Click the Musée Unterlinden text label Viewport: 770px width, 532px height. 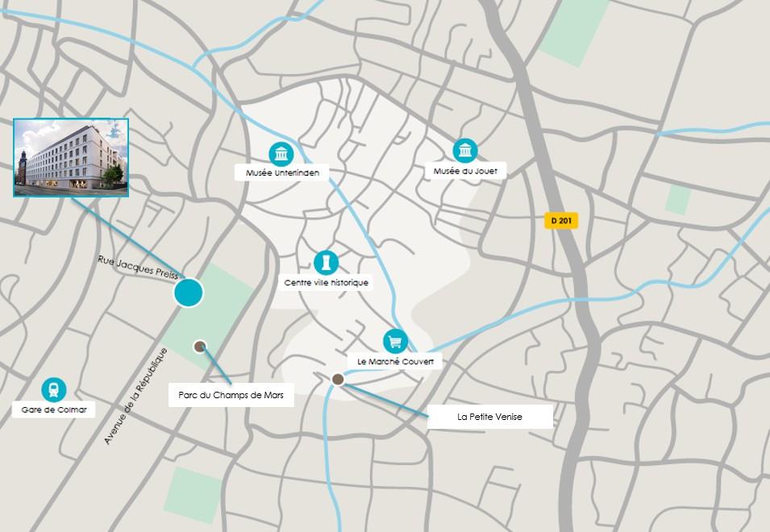[x=282, y=172]
